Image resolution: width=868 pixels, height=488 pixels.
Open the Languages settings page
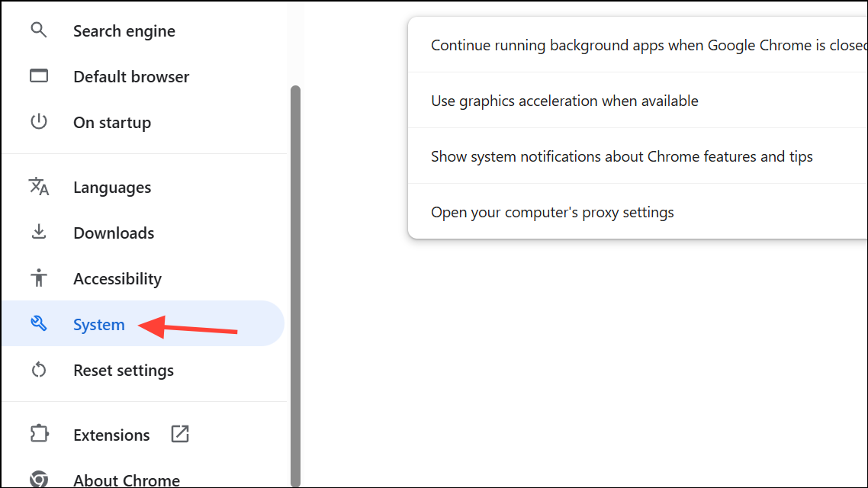112,188
